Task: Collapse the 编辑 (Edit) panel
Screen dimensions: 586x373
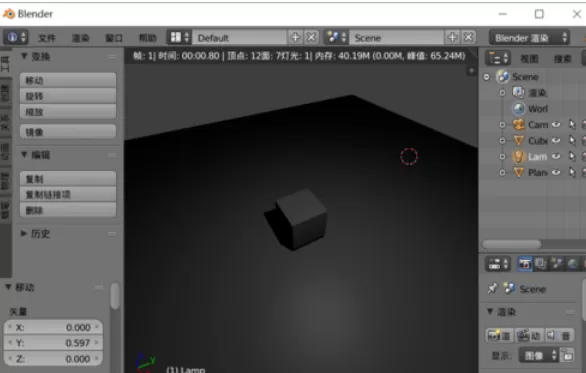Action: (24, 154)
